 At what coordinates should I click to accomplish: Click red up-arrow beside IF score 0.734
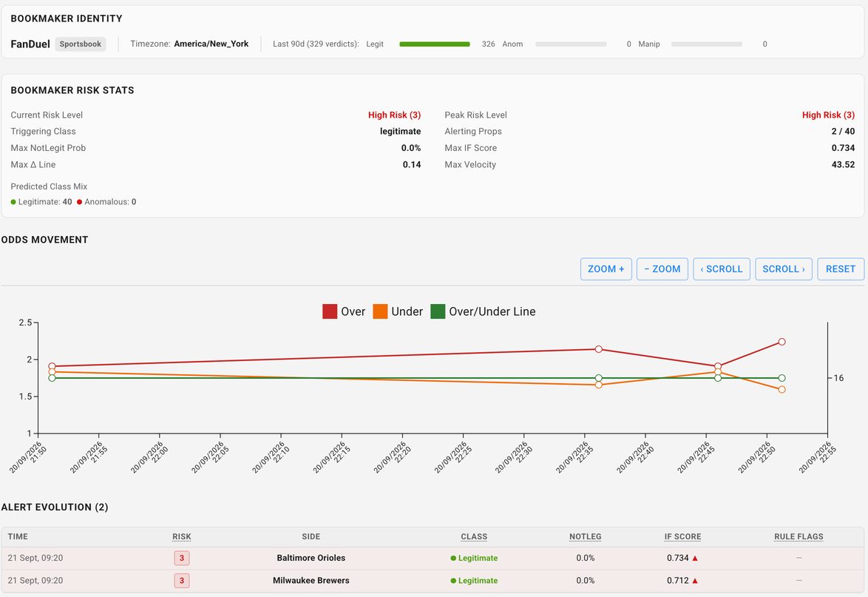point(695,559)
